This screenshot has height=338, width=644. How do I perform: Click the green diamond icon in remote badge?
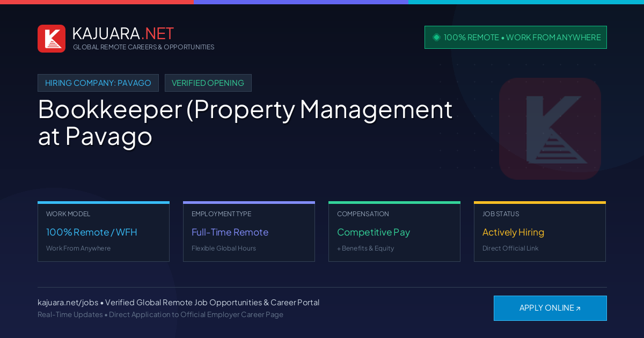(436, 37)
